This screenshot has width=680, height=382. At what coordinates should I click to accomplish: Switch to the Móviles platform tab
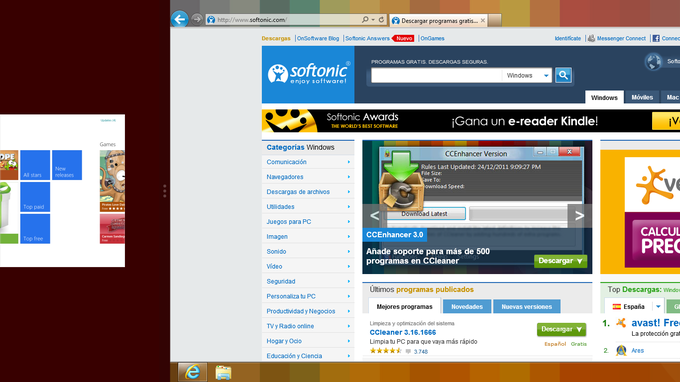[642, 97]
